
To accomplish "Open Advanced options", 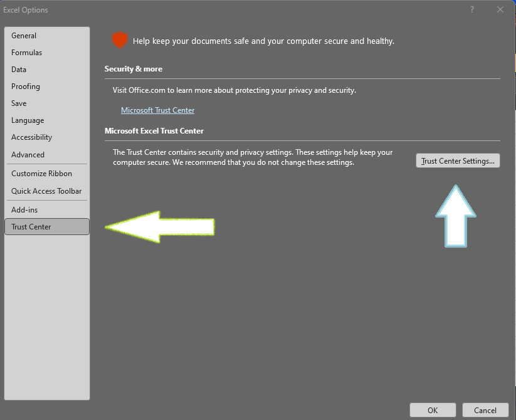I will tap(47, 155).
